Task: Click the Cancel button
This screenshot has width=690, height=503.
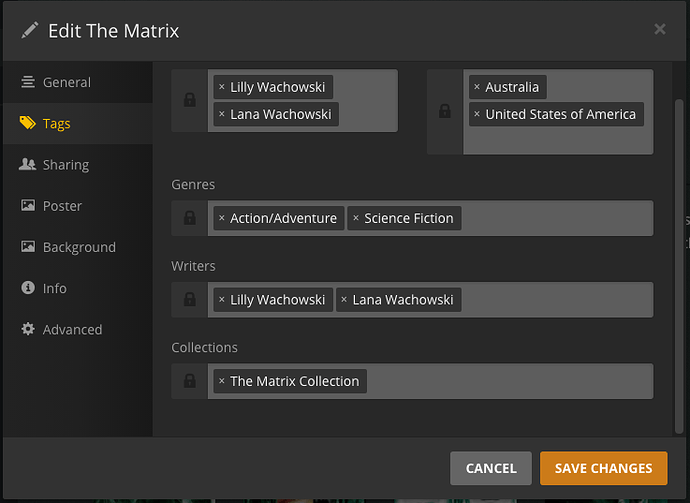Action: coord(491,468)
